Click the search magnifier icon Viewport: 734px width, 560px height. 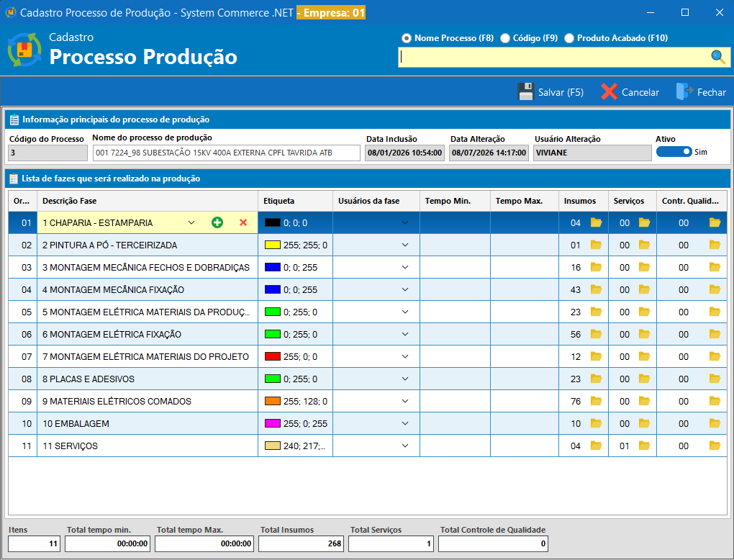coord(718,57)
